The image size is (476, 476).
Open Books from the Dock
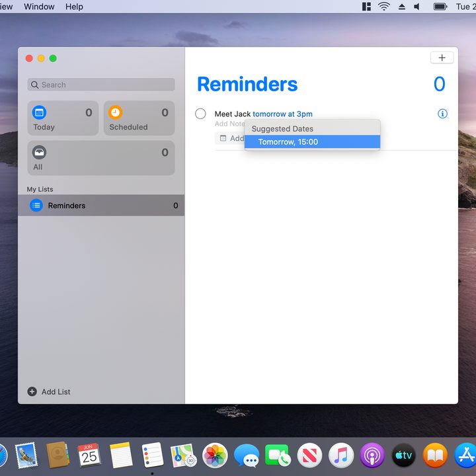435,455
